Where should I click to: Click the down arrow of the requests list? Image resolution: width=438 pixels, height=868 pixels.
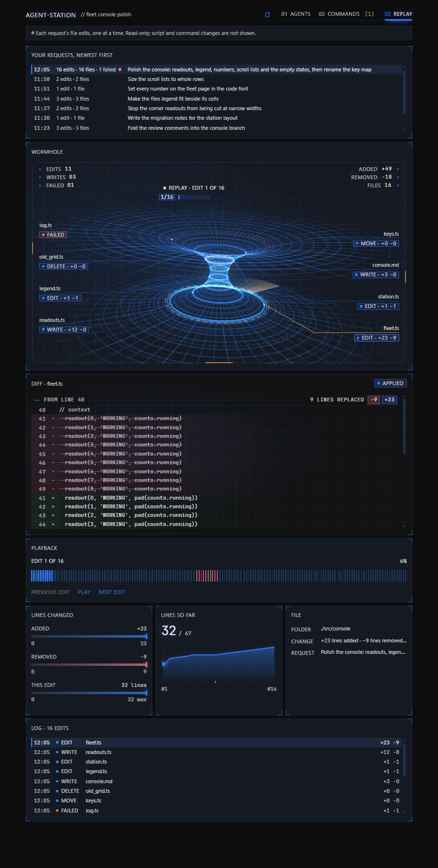pos(404,130)
